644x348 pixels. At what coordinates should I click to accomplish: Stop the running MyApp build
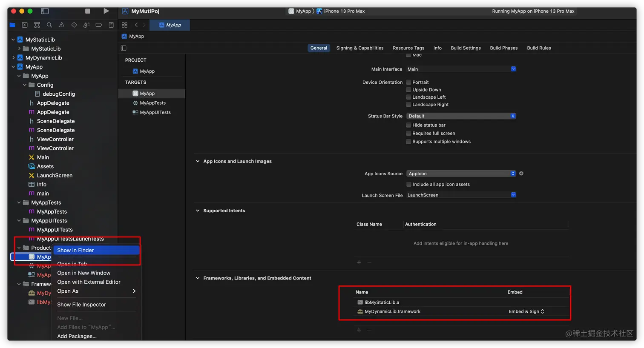(x=88, y=11)
